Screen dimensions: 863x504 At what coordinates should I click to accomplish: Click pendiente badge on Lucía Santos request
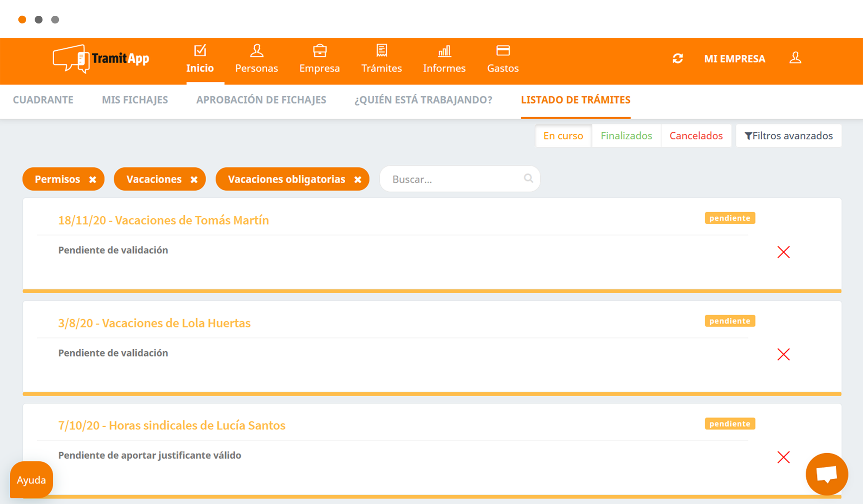pos(730,423)
